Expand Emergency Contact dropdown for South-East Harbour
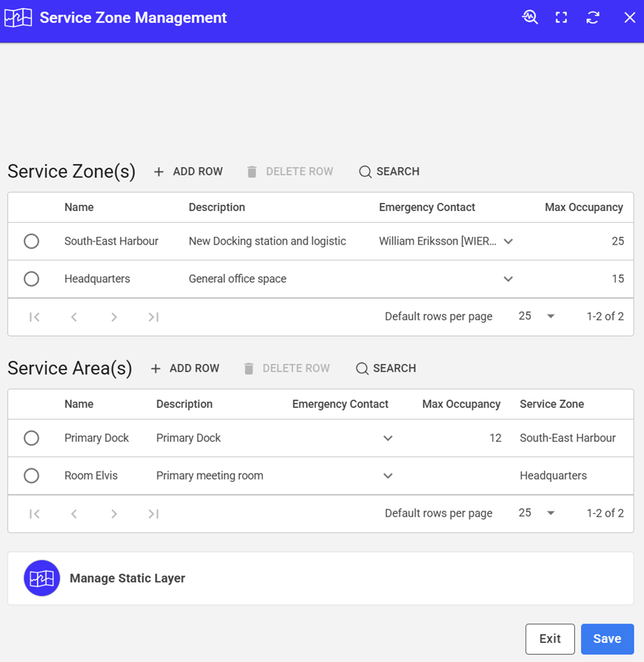 pyautogui.click(x=508, y=241)
